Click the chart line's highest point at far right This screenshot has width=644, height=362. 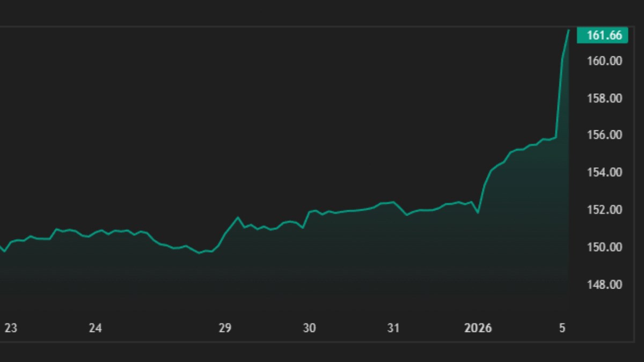568,31
